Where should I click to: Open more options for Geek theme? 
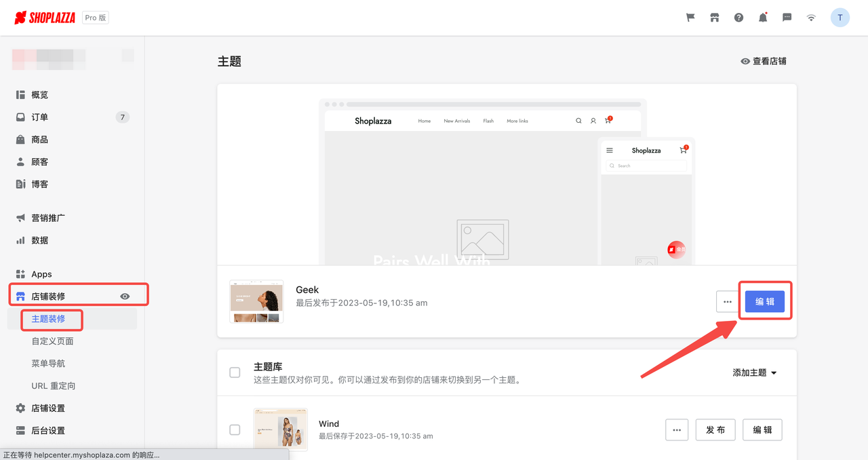tap(728, 302)
